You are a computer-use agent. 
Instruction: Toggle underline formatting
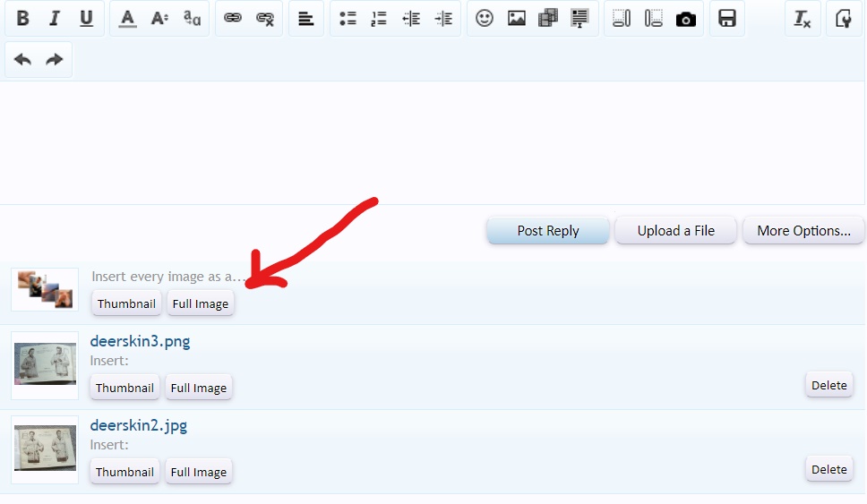[x=86, y=19]
